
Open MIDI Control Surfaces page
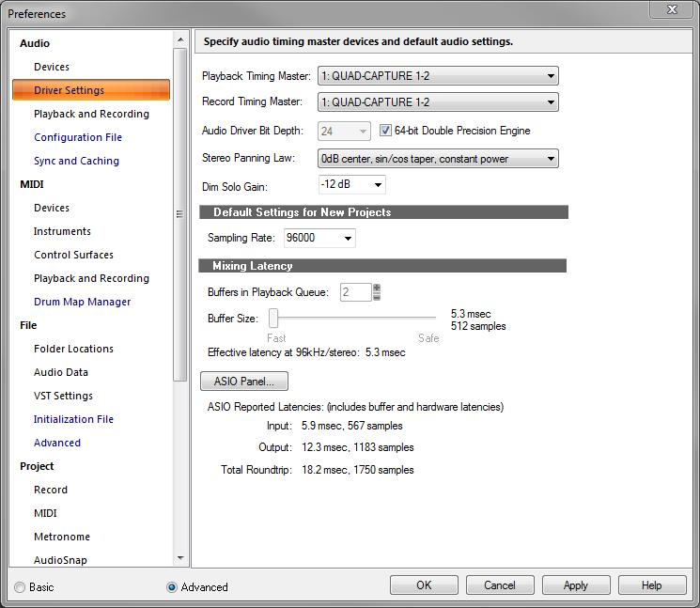73,255
